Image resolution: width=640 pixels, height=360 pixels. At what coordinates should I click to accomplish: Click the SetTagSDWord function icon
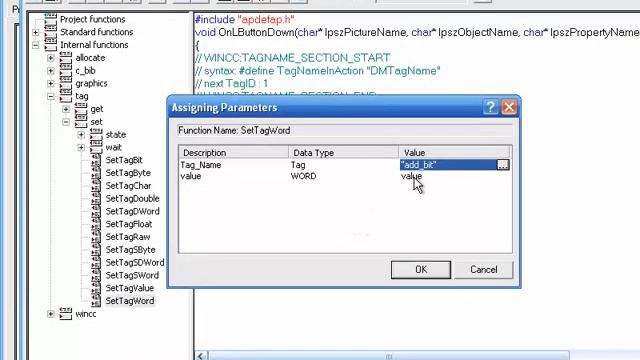click(x=96, y=262)
